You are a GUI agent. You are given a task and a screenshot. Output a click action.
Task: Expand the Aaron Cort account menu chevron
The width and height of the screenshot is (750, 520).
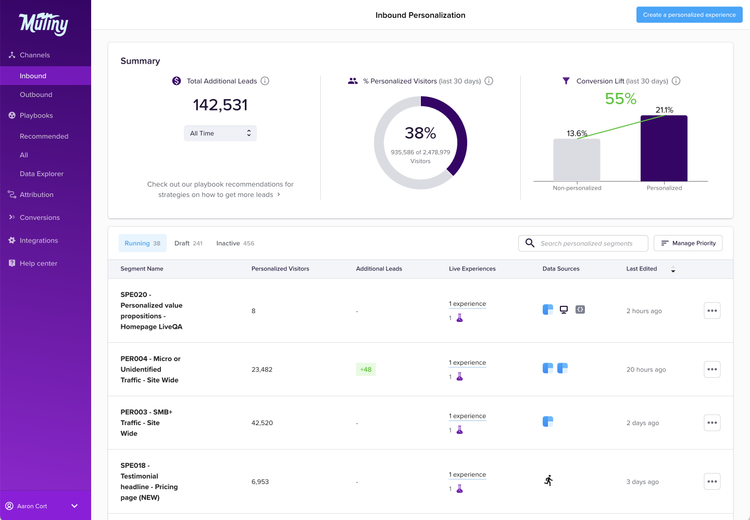coord(75,506)
